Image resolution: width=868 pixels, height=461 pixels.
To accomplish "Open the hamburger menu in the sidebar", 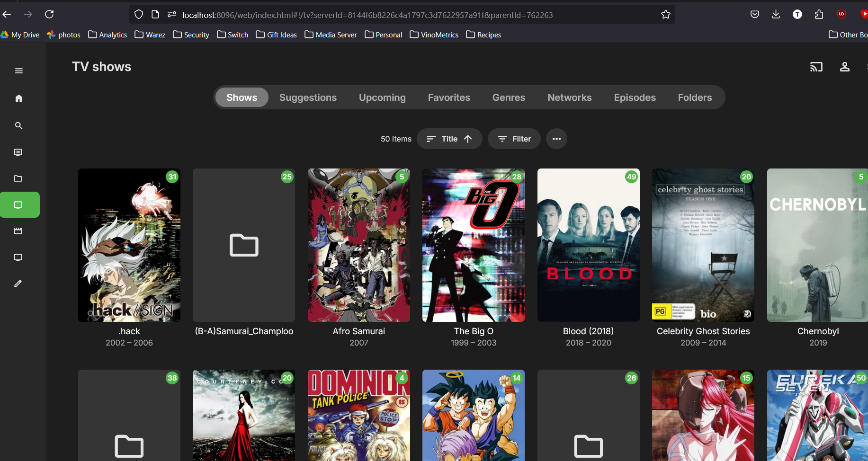I will pyautogui.click(x=19, y=71).
